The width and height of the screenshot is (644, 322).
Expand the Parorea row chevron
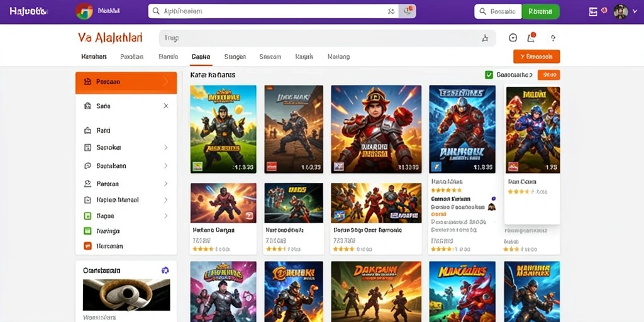(166, 184)
